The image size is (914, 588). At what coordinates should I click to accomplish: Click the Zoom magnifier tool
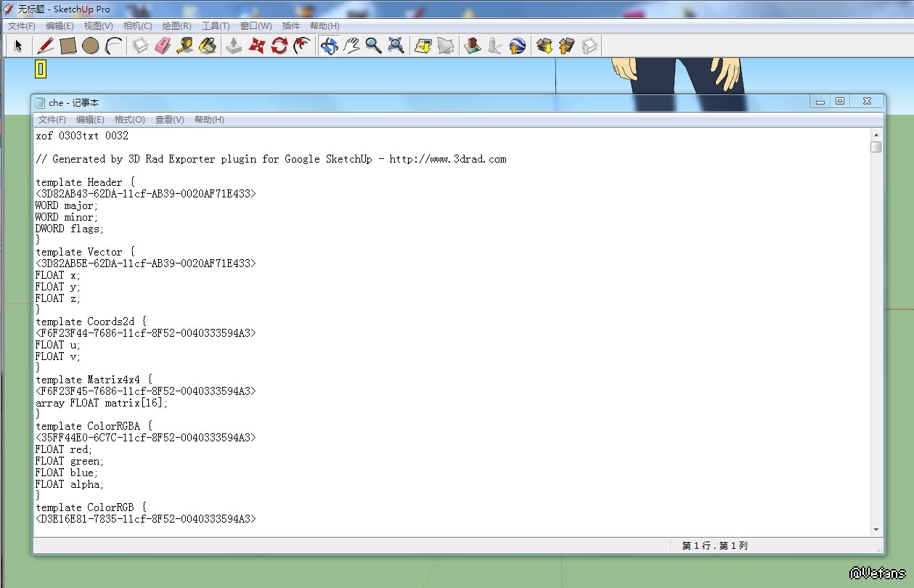tap(374, 46)
